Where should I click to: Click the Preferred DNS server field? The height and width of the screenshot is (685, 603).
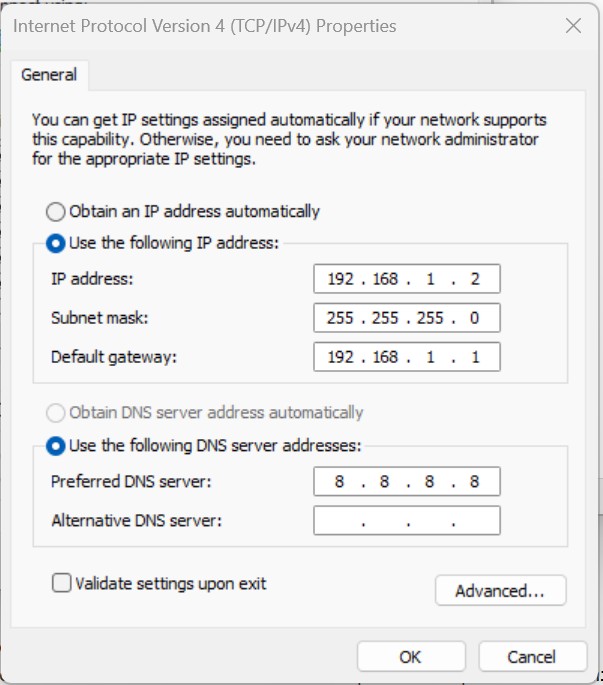pos(406,482)
